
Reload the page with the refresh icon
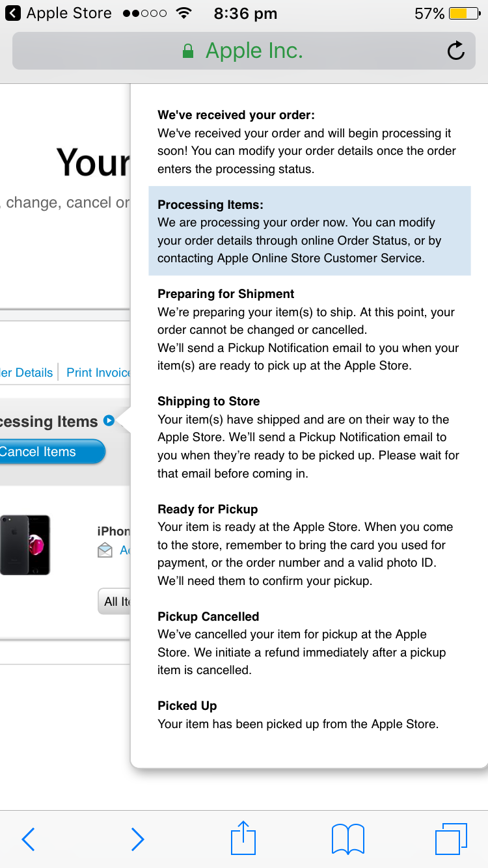[456, 51]
